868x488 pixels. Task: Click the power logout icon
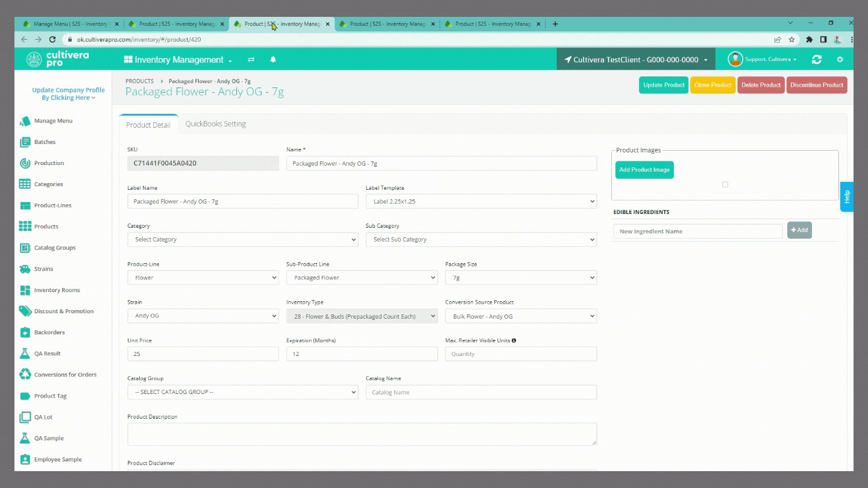point(840,60)
